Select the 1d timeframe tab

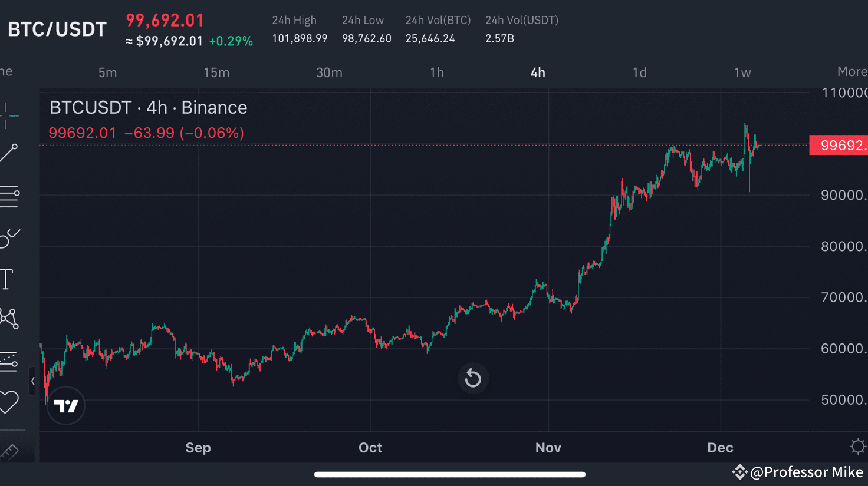click(x=639, y=72)
